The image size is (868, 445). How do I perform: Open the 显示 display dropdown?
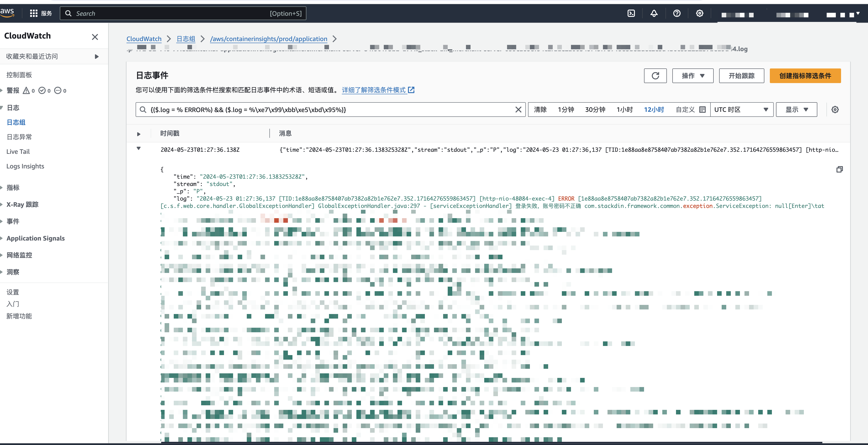pos(796,110)
